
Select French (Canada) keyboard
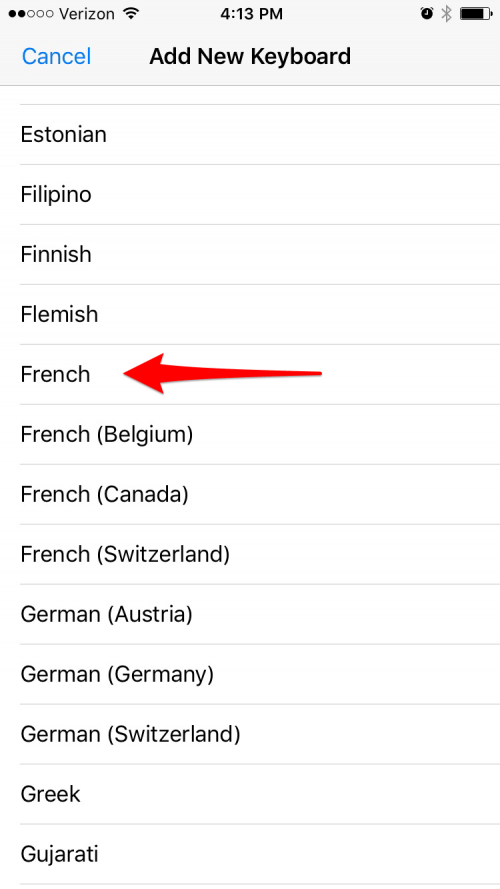coord(250,494)
